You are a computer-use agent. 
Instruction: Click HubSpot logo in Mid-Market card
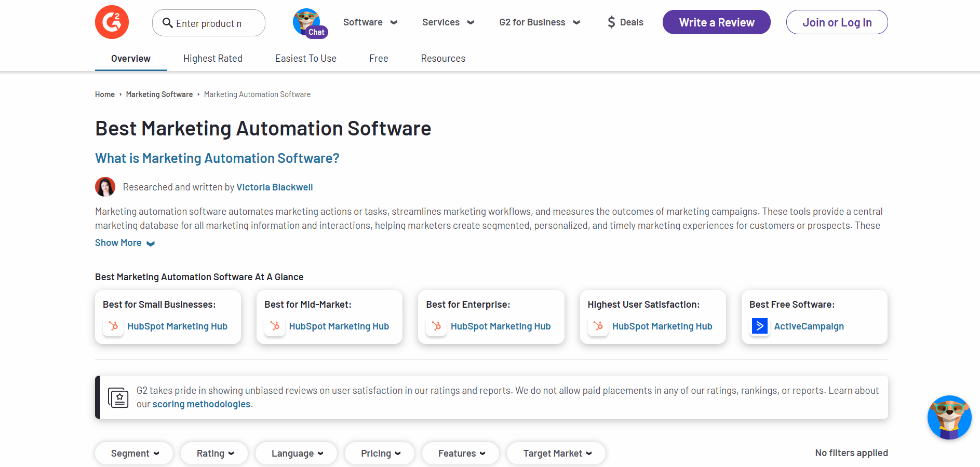[x=275, y=326]
